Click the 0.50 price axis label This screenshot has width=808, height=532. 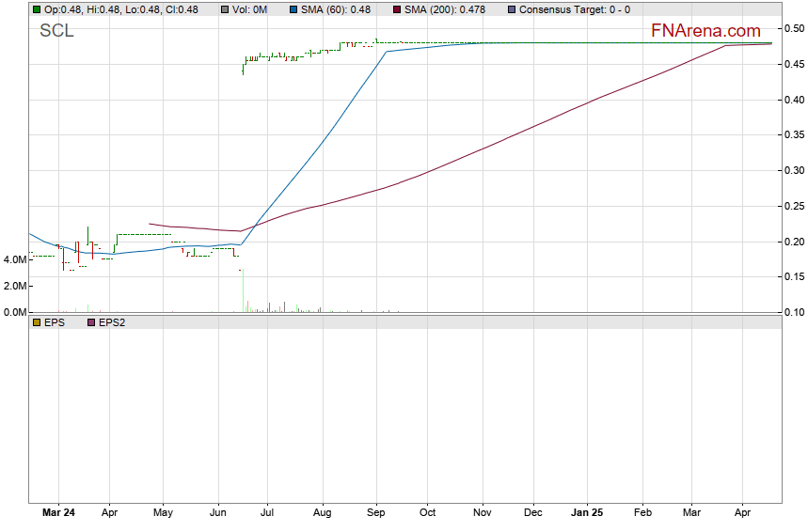coord(795,29)
